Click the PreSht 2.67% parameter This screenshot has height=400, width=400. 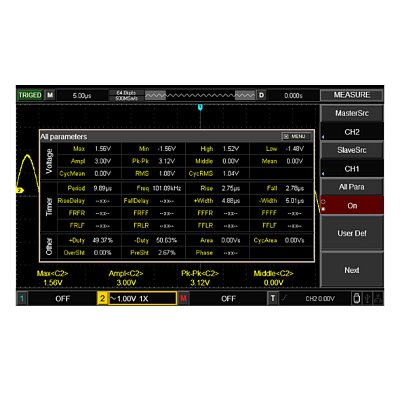coord(154,253)
